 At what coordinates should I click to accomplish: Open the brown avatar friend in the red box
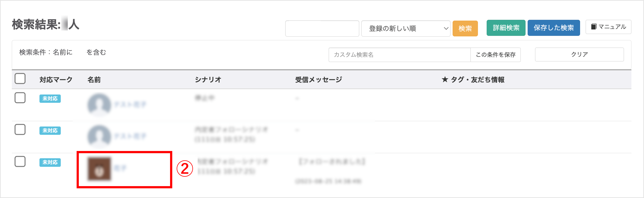point(99,169)
